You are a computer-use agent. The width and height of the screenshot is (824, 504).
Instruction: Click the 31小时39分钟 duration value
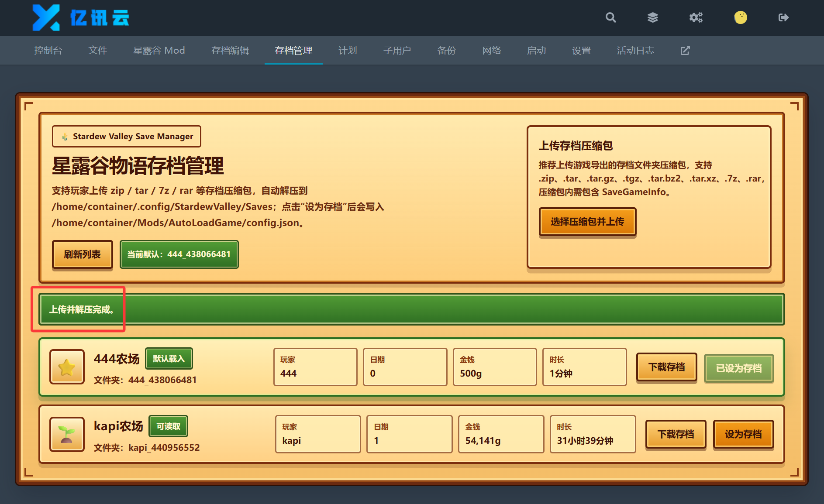[x=585, y=441]
